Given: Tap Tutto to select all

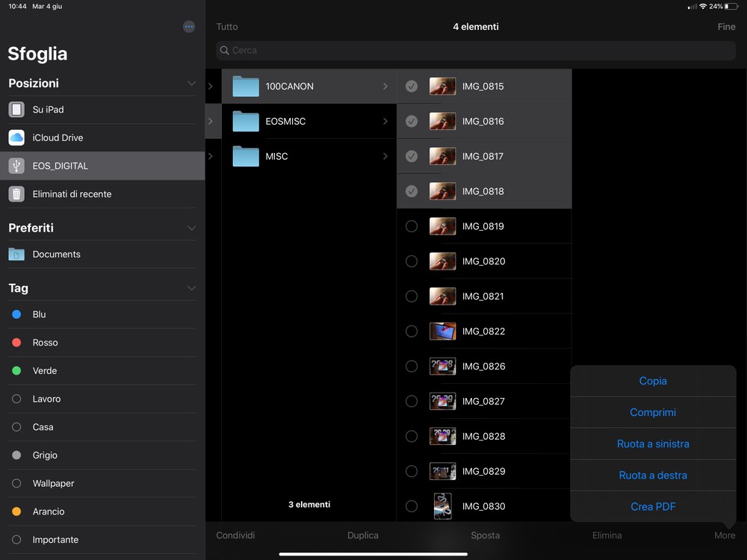Looking at the screenshot, I should coord(227,27).
